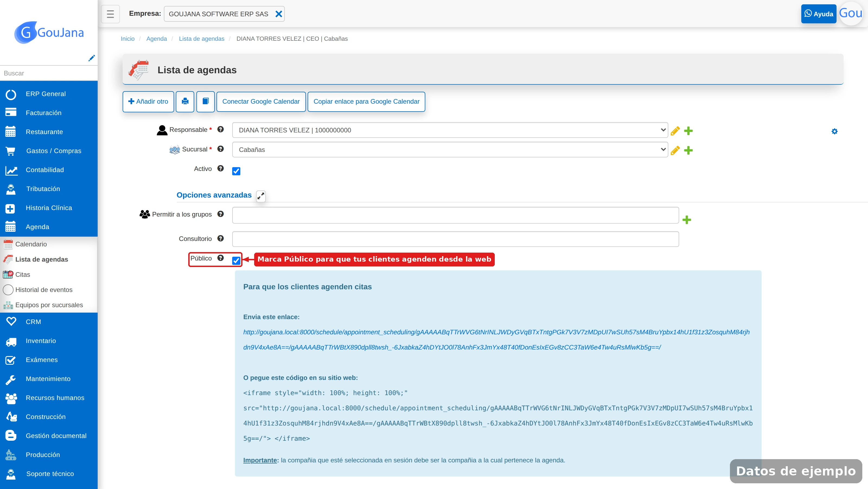The image size is (868, 489).
Task: Click the Consultorio input field
Action: (x=455, y=239)
